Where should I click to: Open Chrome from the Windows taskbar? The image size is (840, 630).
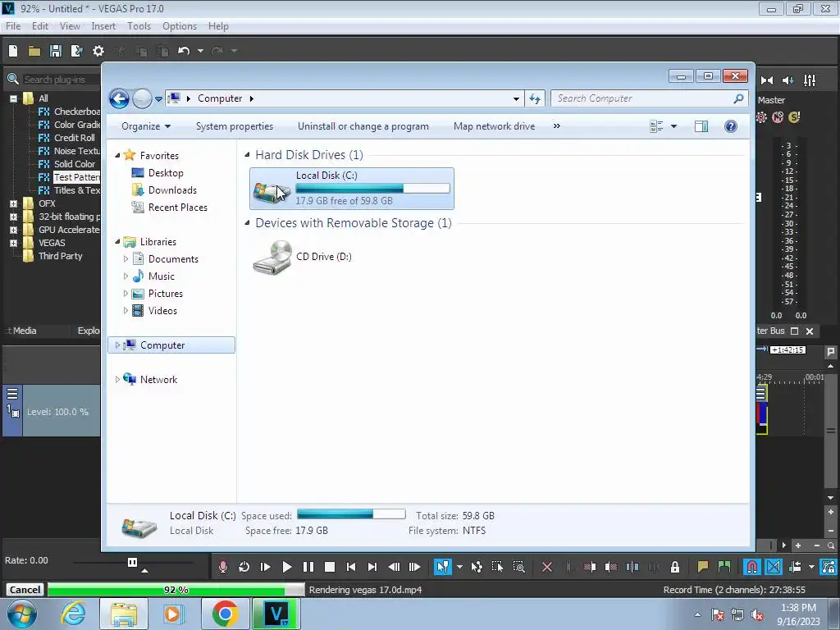(x=225, y=614)
